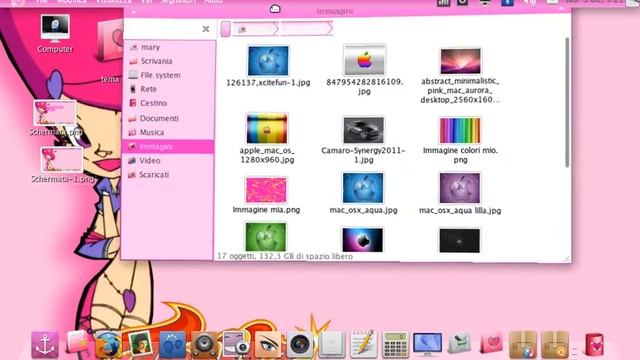640x360 pixels.
Task: Select Immagine colori mio.png file
Action: click(460, 140)
